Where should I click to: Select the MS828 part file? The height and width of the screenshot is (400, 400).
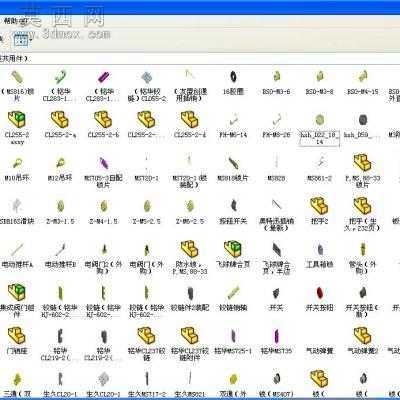(276, 163)
